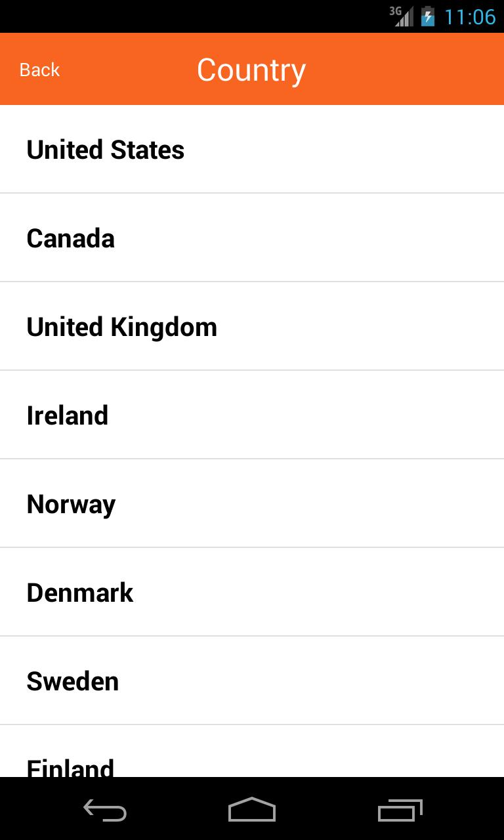
Task: Pick Ireland from the country list
Action: coord(67,415)
